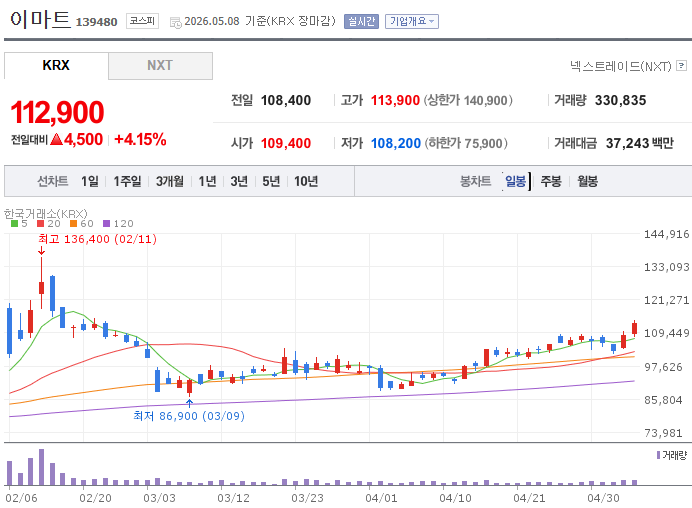
Task: Click the orange 60-day moving average legend square
Action: tap(73, 223)
